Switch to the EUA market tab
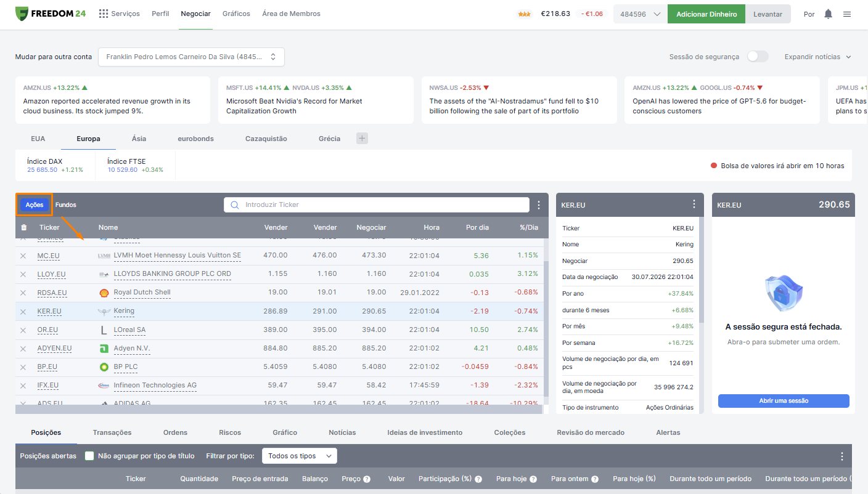The height and width of the screenshot is (494, 868). click(x=38, y=139)
